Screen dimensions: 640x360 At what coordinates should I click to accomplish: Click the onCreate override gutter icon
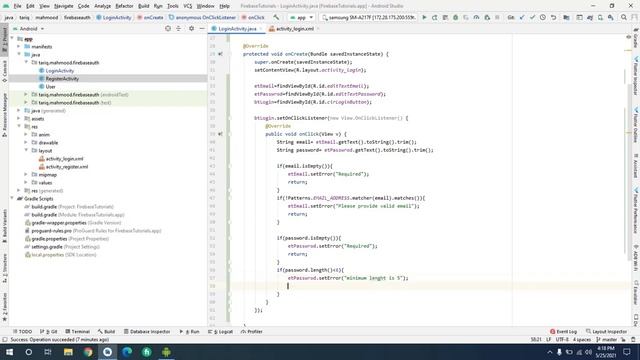(x=220, y=54)
